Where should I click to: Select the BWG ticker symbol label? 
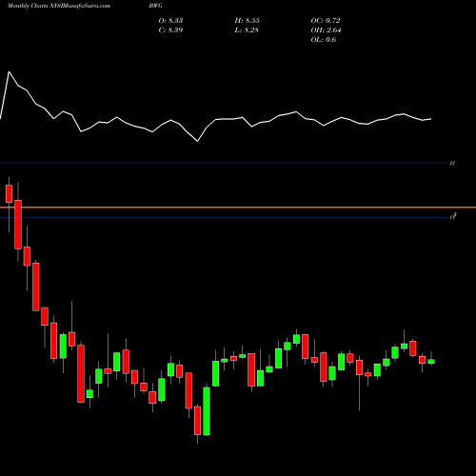[155, 6]
